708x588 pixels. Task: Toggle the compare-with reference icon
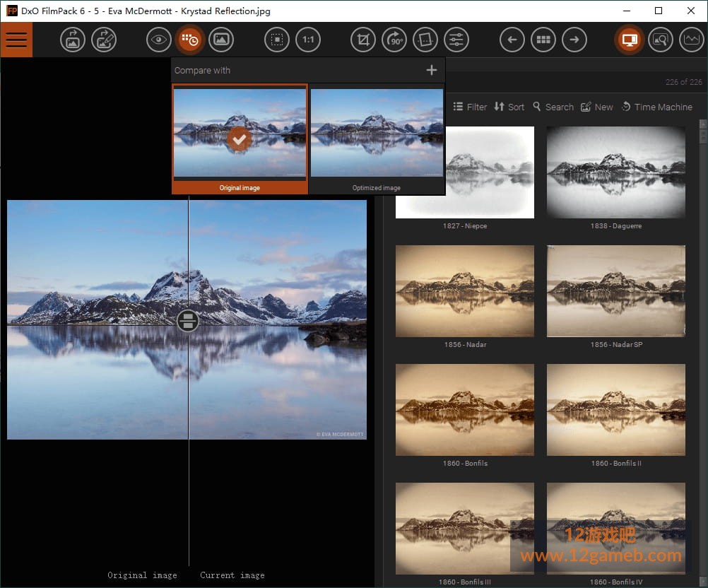189,40
